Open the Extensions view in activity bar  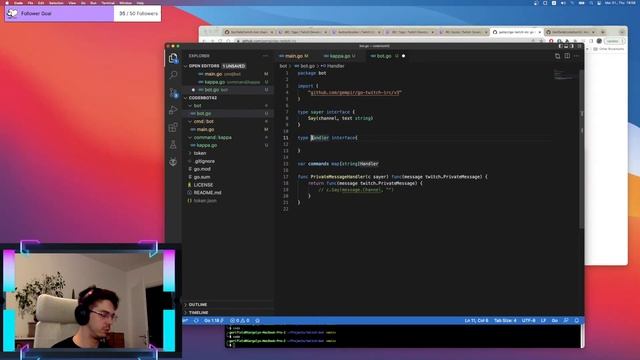click(x=173, y=127)
